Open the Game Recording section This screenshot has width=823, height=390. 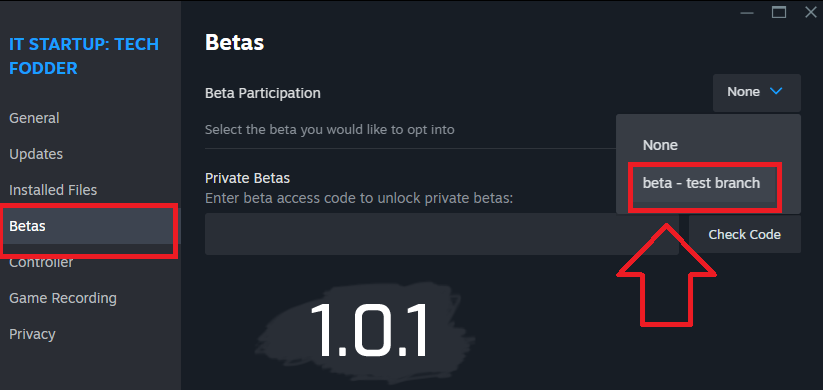[63, 298]
